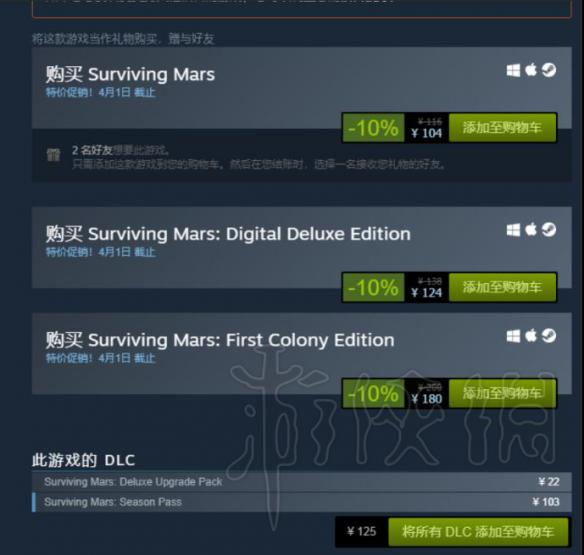
Task: Click SteamOS icon on Surviving Mars base game
Action: coord(549,70)
